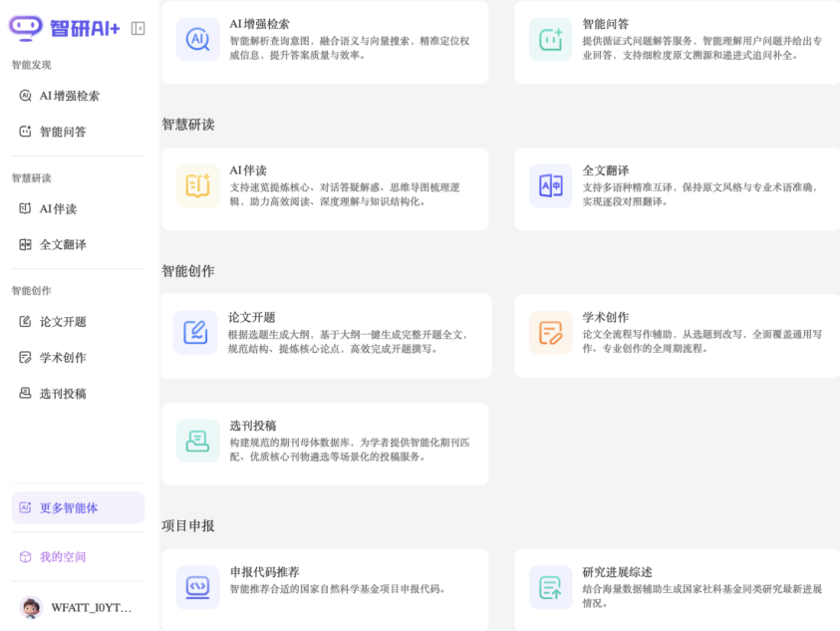Viewport: 840px width, 631px height.
Task: Click the 论文开题 card edit icon
Action: pos(195,332)
